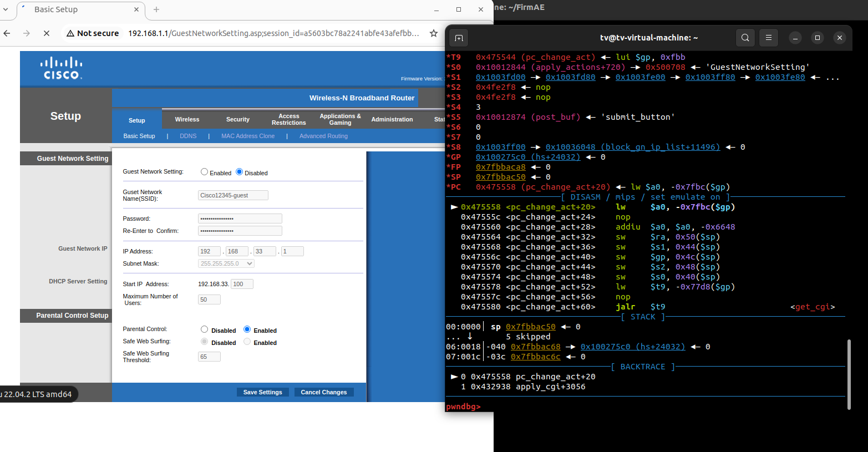868x452 pixels.
Task: Maximize the terminal window
Action: (x=818, y=38)
